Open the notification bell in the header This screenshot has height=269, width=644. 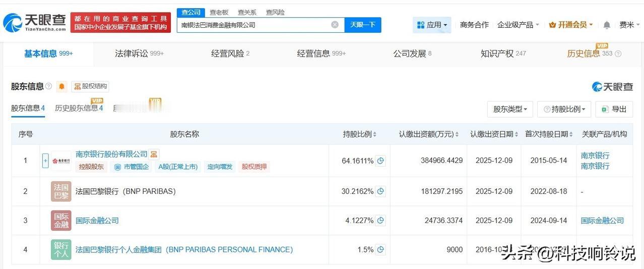(x=607, y=25)
